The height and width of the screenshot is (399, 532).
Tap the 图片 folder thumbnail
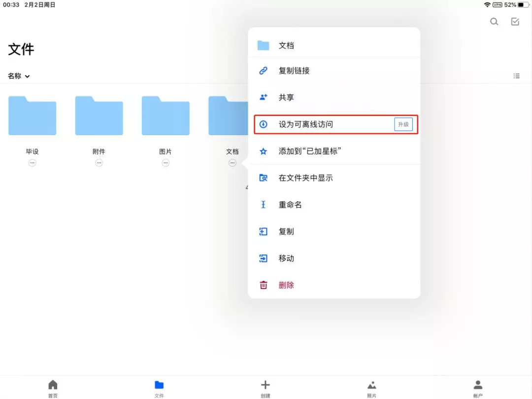click(166, 115)
